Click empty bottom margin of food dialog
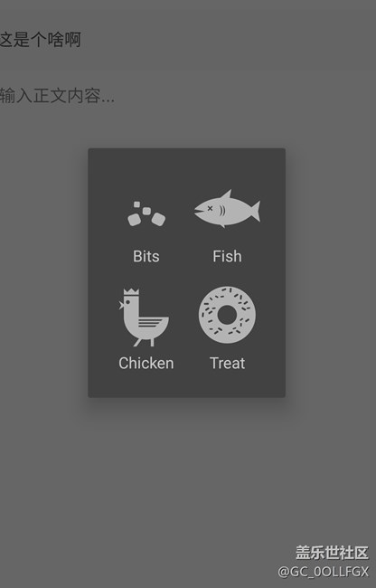This screenshot has width=376, height=588. coord(186,384)
